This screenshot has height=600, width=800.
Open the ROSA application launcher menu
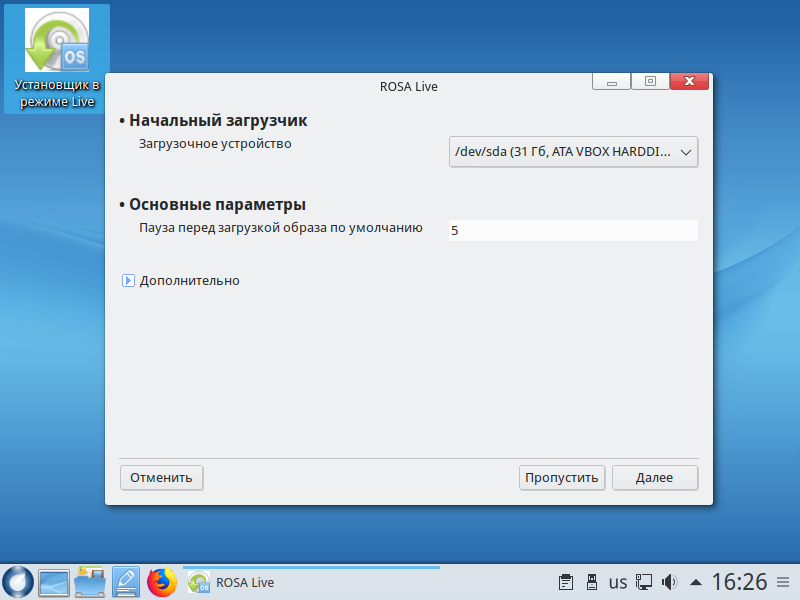(17, 582)
